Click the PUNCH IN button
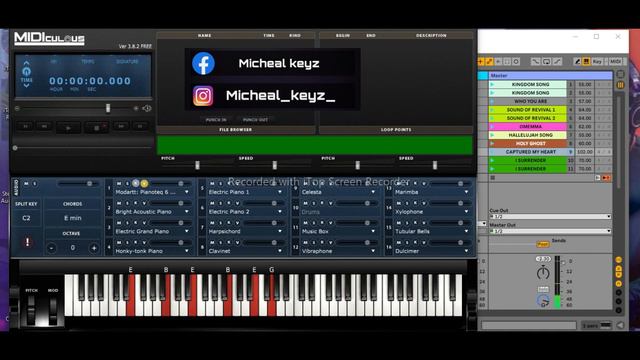The width and height of the screenshot is (640, 360). pyautogui.click(x=216, y=120)
